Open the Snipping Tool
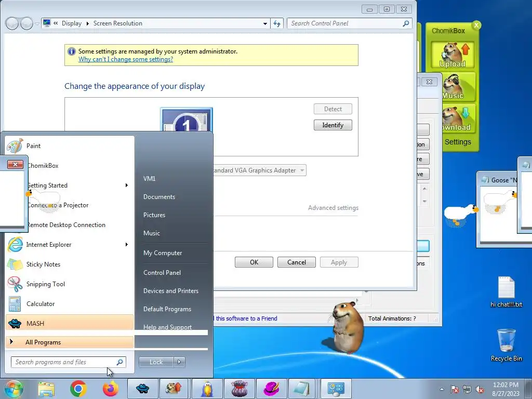This screenshot has width=532, height=399. coord(70,284)
